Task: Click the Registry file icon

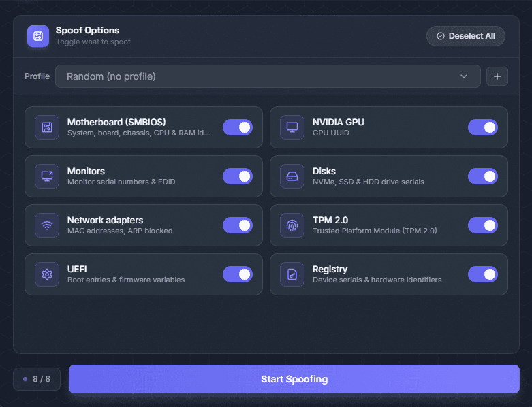Action: (x=292, y=274)
